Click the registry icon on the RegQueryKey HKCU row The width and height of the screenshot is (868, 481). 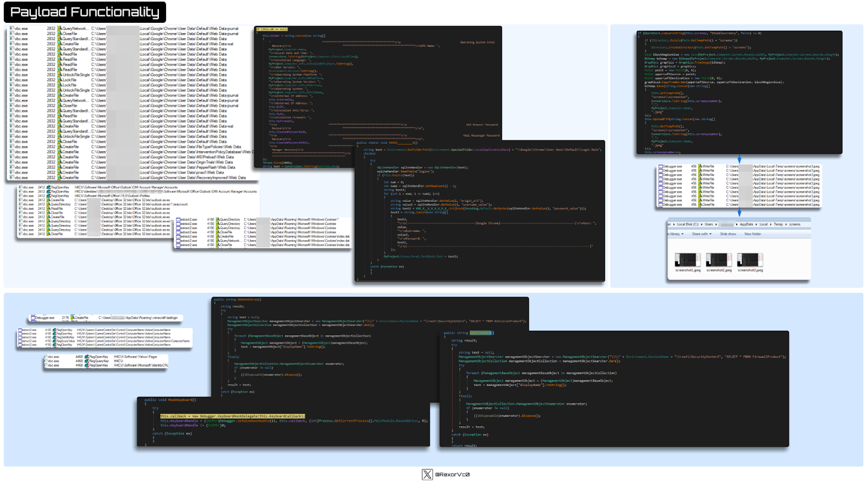86,361
